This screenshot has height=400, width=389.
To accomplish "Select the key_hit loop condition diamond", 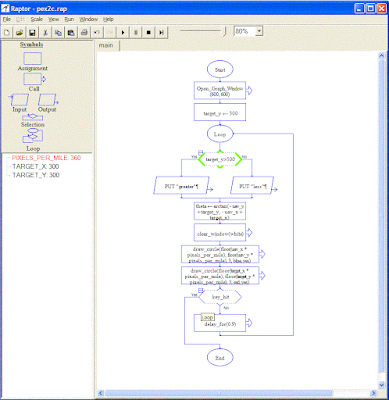I will [x=220, y=297].
